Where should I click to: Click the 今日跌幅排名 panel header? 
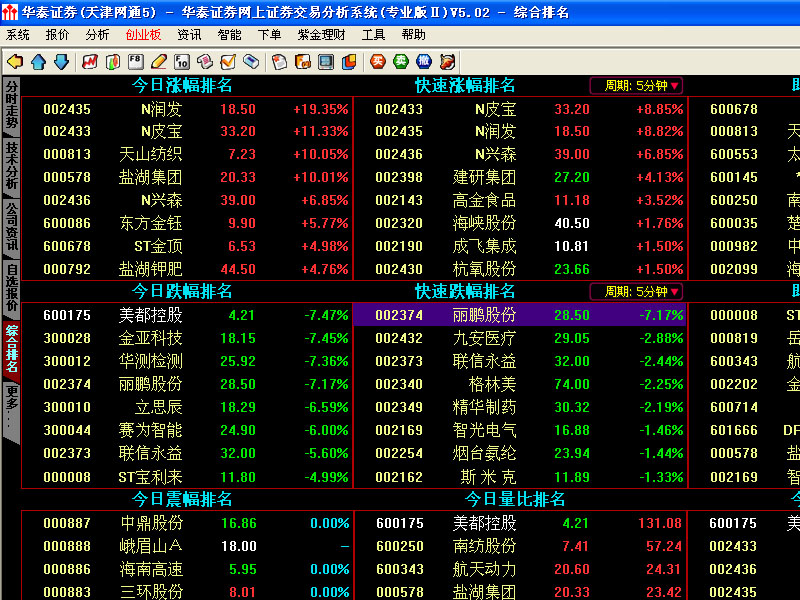(x=182, y=291)
